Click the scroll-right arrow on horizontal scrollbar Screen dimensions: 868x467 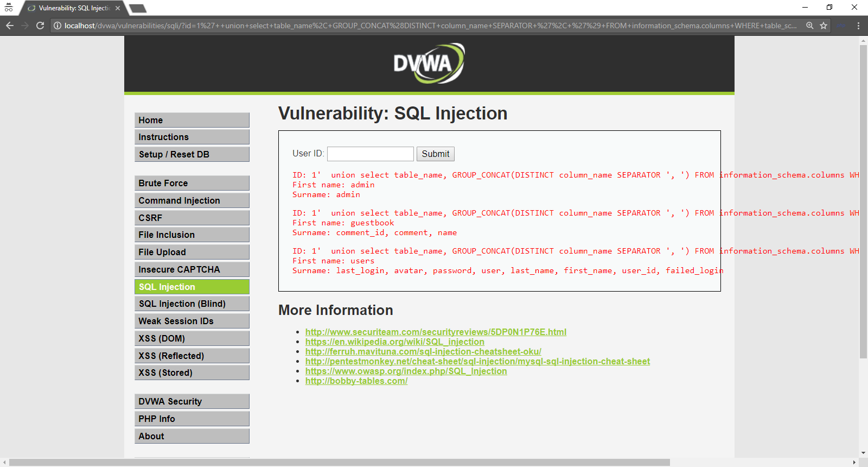point(854,463)
